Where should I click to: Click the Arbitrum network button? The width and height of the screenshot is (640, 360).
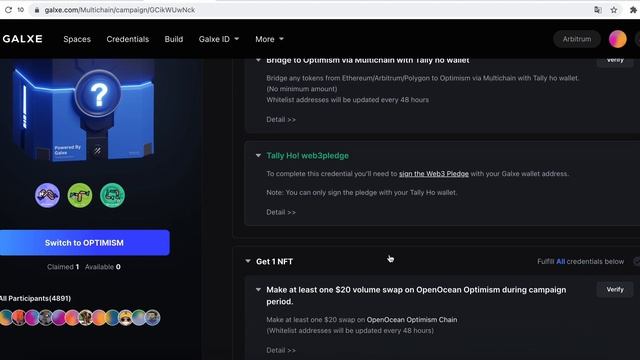577,39
